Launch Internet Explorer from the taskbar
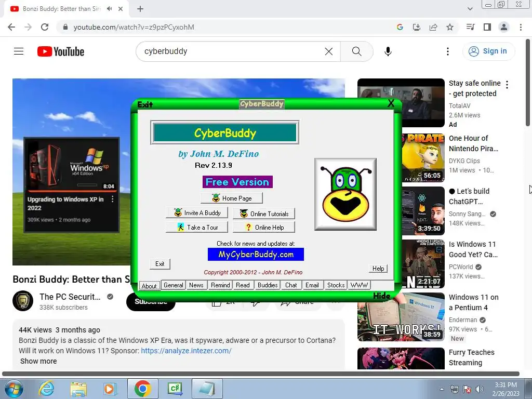The height and width of the screenshot is (399, 532). coord(46,389)
